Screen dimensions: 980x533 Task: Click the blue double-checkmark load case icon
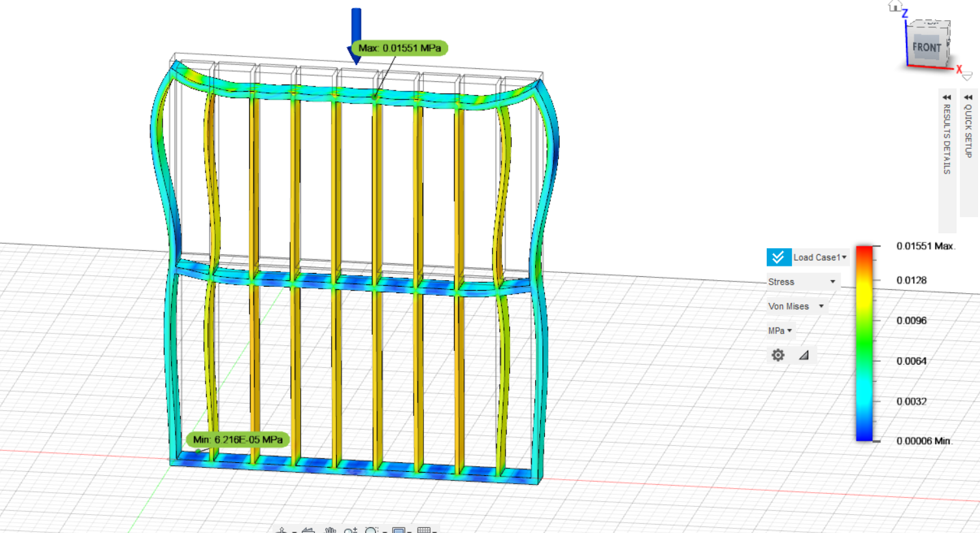[778, 257]
